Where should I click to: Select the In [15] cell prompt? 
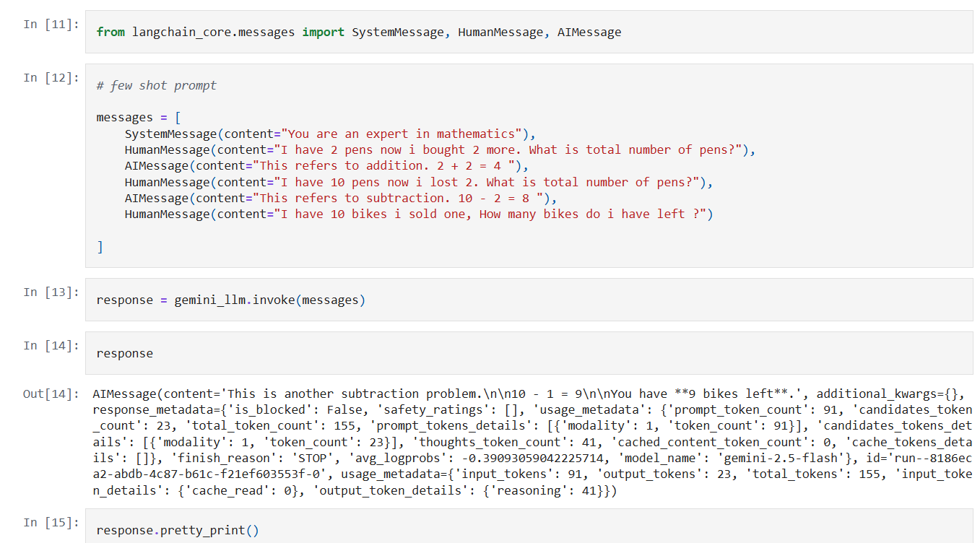pyautogui.click(x=51, y=523)
